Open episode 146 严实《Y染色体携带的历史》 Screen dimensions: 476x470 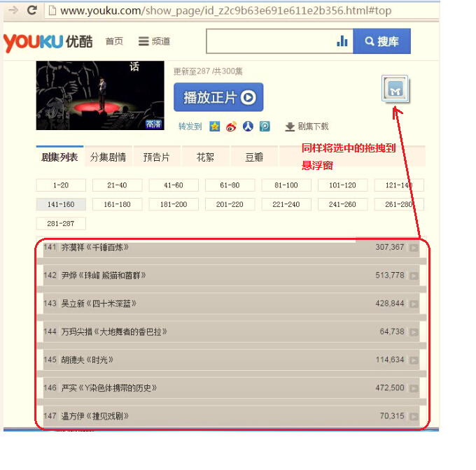pyautogui.click(x=109, y=388)
